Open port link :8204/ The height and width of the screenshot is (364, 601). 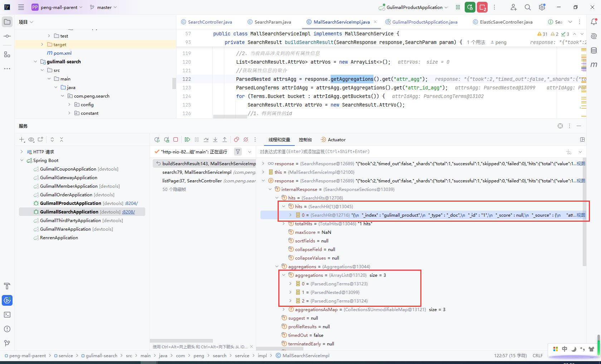pos(131,203)
